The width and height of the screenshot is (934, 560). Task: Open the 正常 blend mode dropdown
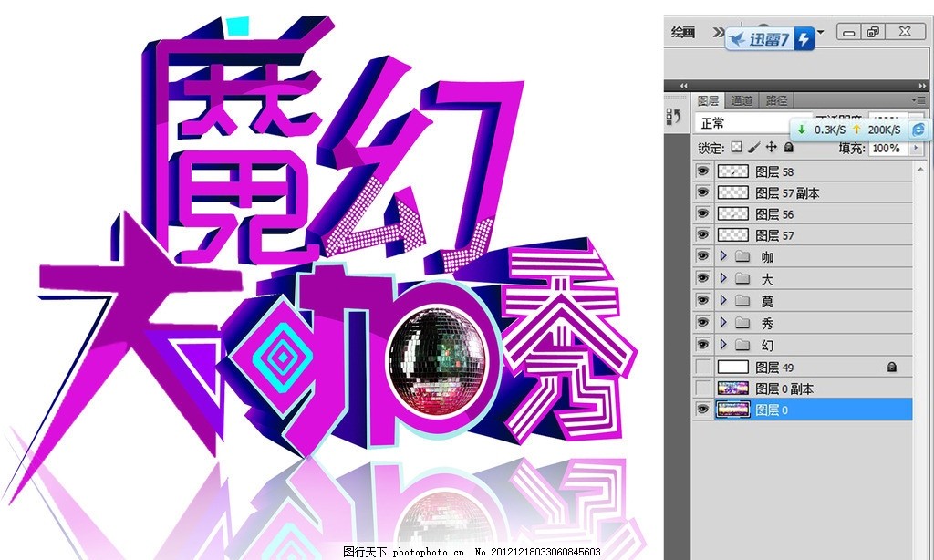(739, 123)
